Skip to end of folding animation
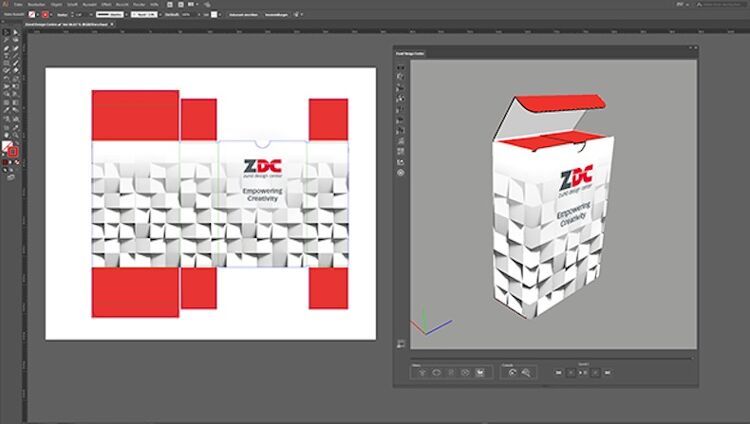The height and width of the screenshot is (424, 750). pyautogui.click(x=607, y=372)
